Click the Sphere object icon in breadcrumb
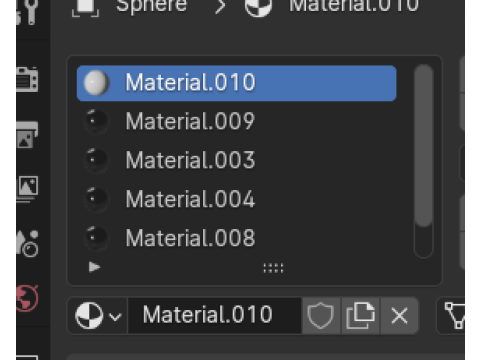Screen dimensions: 480x360 point(85,7)
